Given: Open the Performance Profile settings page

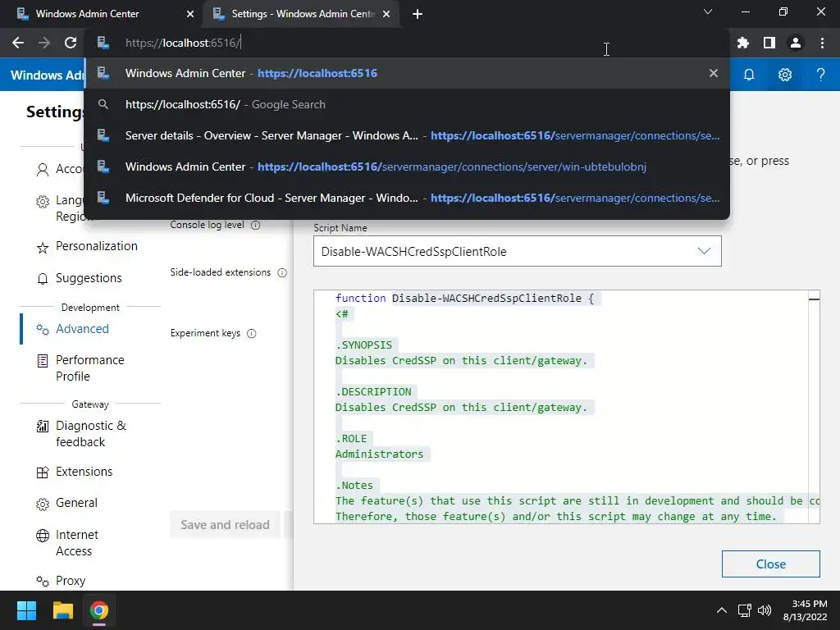Looking at the screenshot, I should click(x=90, y=368).
